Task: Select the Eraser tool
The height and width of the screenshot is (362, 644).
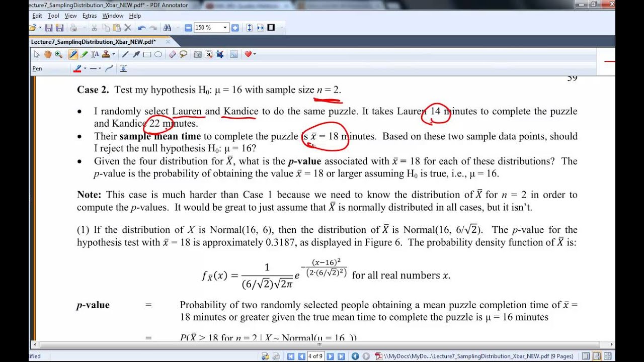Action: (173, 54)
